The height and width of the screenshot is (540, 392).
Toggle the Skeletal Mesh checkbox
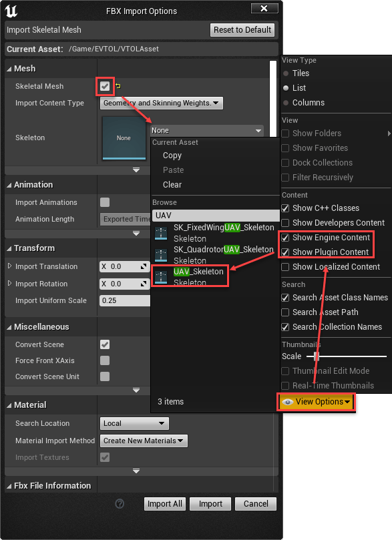pyautogui.click(x=105, y=86)
